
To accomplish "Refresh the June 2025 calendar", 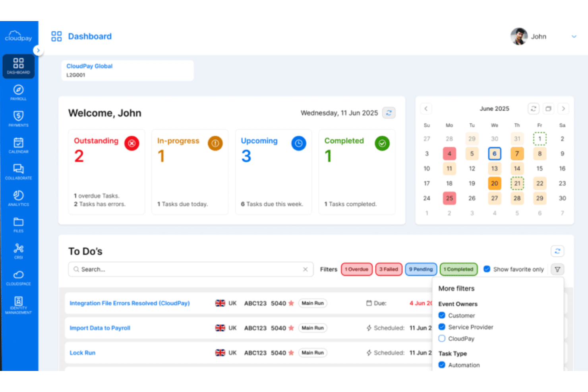I will coord(534,108).
